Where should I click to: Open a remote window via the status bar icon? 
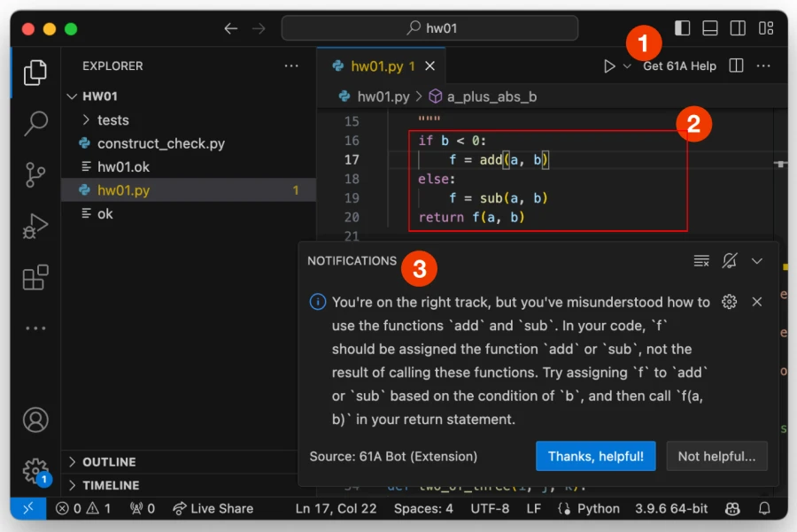28,508
